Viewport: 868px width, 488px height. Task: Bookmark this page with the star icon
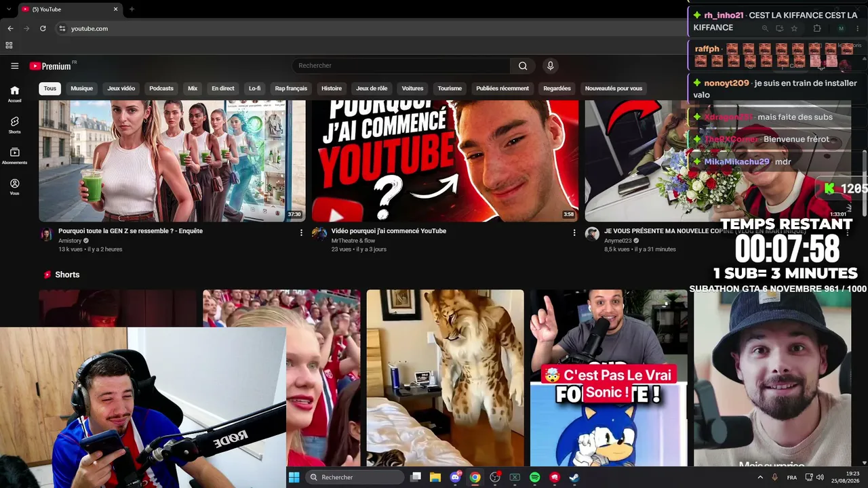pos(794,28)
